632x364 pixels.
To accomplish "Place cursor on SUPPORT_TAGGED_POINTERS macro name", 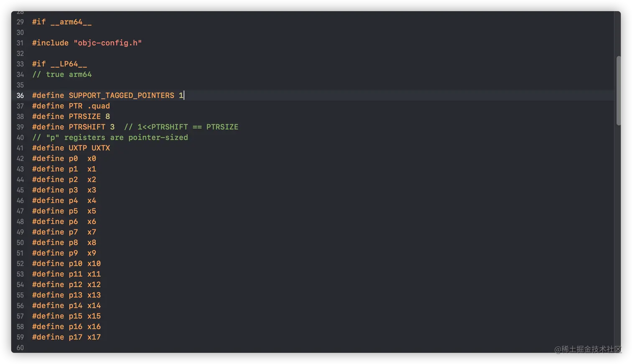I will tap(121, 96).
